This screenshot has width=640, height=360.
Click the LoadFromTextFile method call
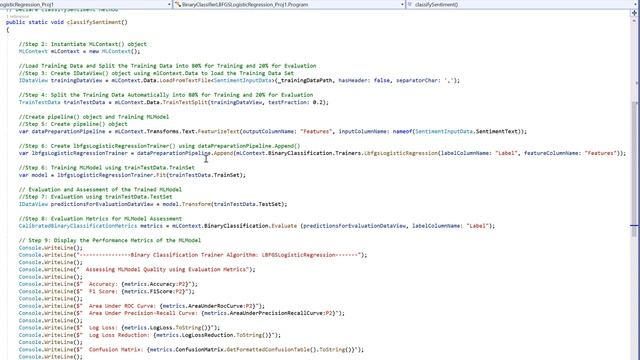[x=186, y=80]
